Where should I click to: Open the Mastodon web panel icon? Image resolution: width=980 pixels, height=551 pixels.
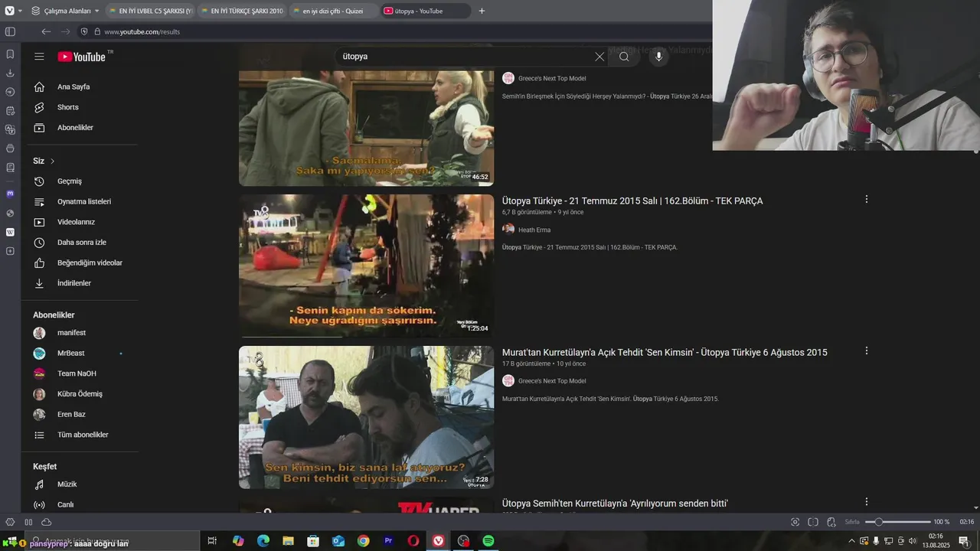click(10, 194)
